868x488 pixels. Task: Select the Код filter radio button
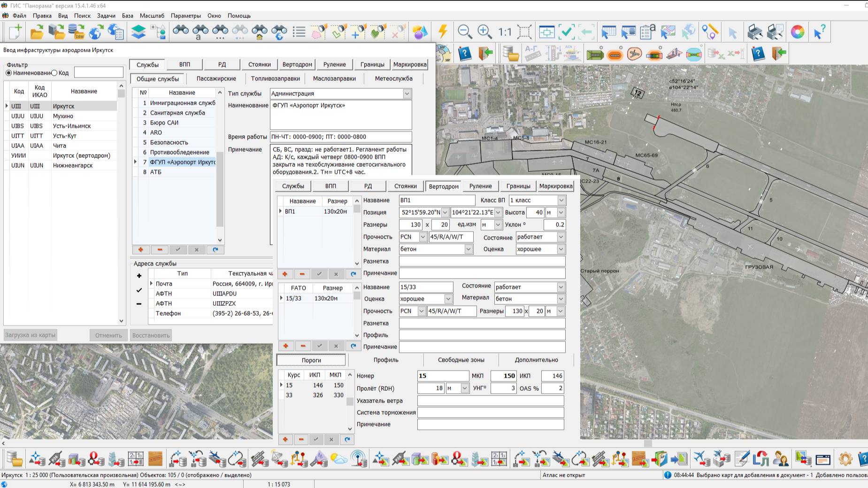(54, 73)
